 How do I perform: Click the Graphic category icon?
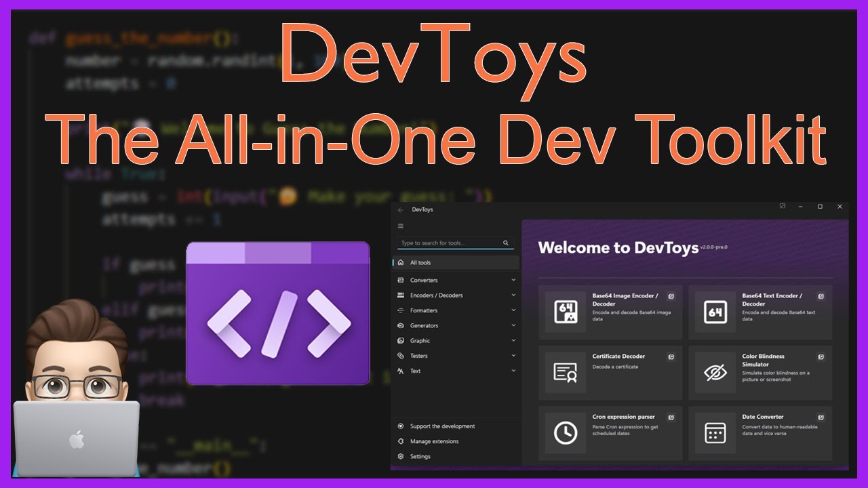click(401, 341)
